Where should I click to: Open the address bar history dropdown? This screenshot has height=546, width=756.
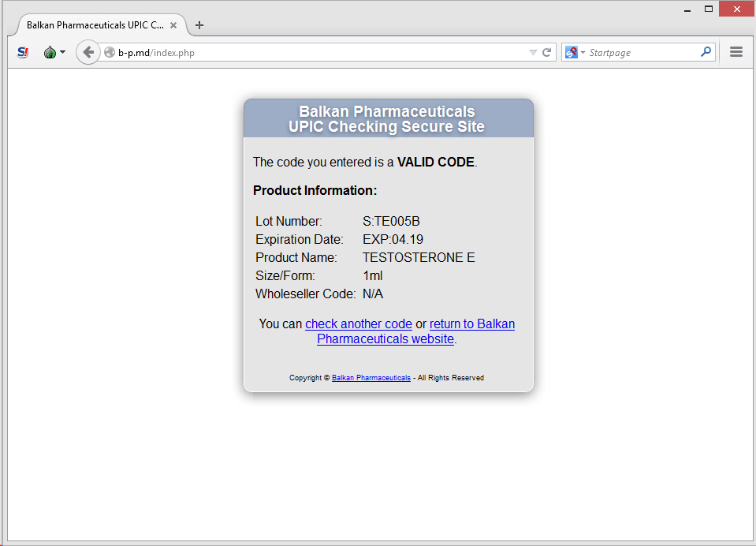(533, 52)
